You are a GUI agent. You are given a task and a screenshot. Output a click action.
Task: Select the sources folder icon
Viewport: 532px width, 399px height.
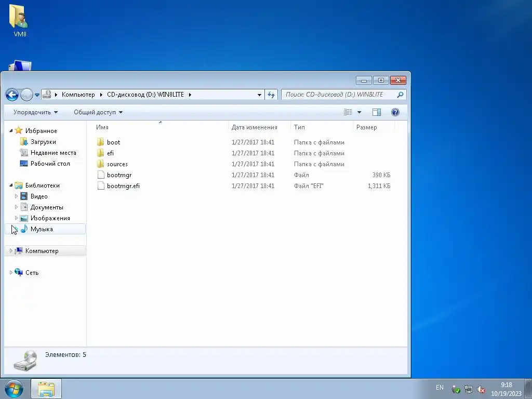click(x=100, y=164)
